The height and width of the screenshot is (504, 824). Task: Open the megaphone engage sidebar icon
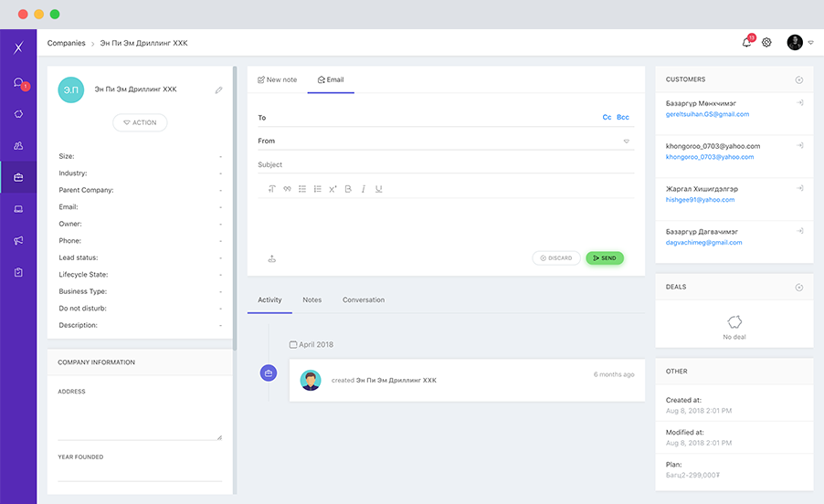click(x=18, y=240)
